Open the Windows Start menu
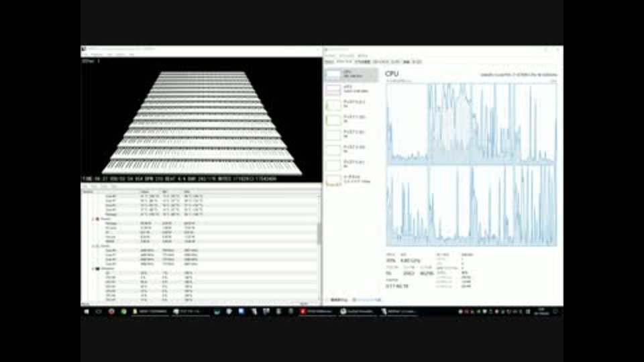The width and height of the screenshot is (644, 362). [87, 312]
